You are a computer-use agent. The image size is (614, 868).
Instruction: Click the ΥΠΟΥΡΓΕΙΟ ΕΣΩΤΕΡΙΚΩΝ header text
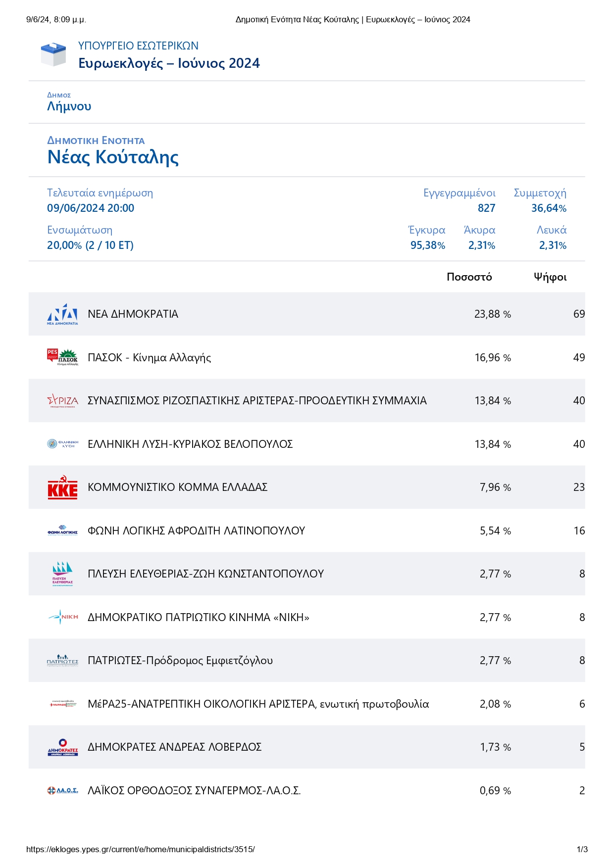[138, 46]
